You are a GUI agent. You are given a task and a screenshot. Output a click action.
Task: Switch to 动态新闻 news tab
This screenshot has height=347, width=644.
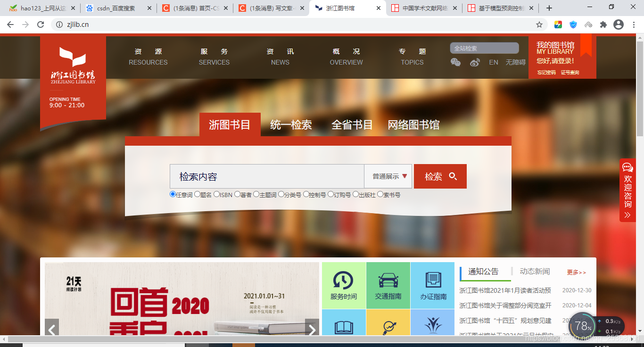point(535,272)
